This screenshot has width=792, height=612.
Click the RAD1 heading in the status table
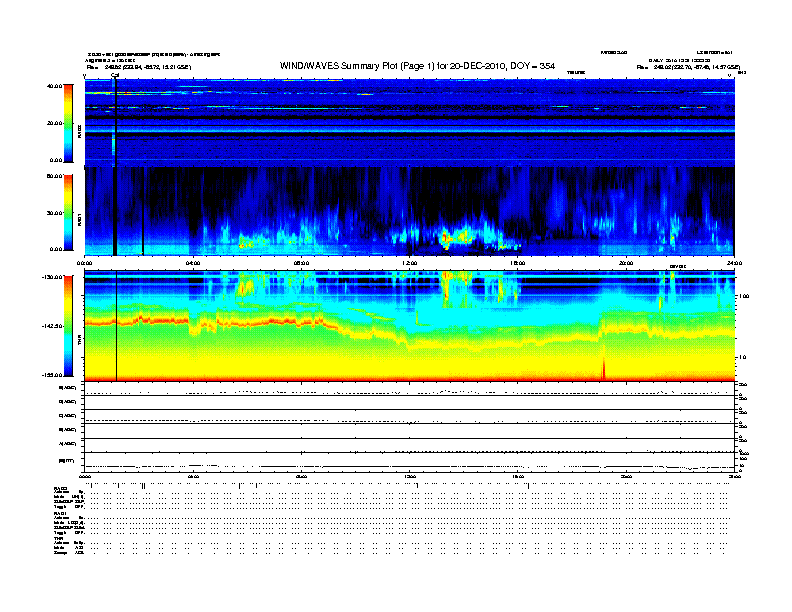pos(60,514)
